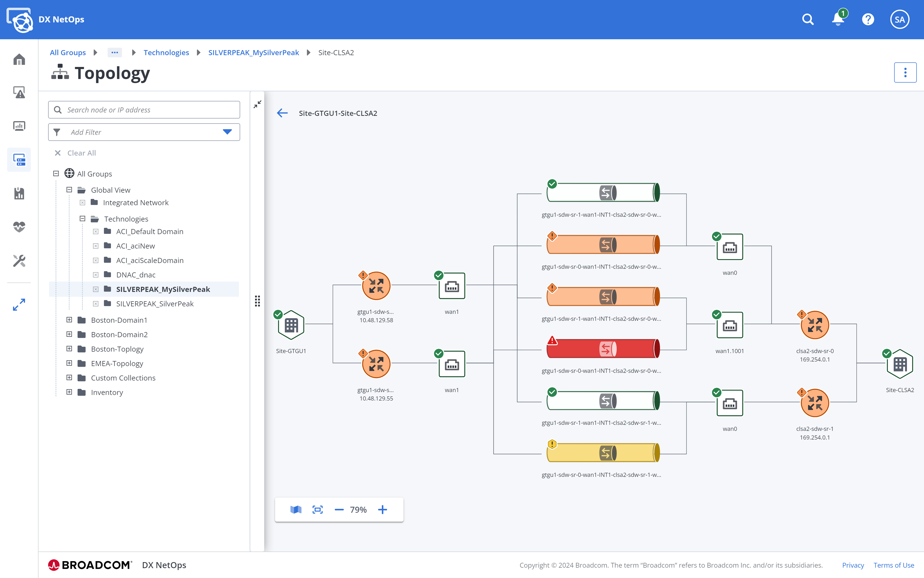Image resolution: width=924 pixels, height=578 pixels.
Task: Select ACI_aciScaleDomain in tree
Action: coord(150,260)
